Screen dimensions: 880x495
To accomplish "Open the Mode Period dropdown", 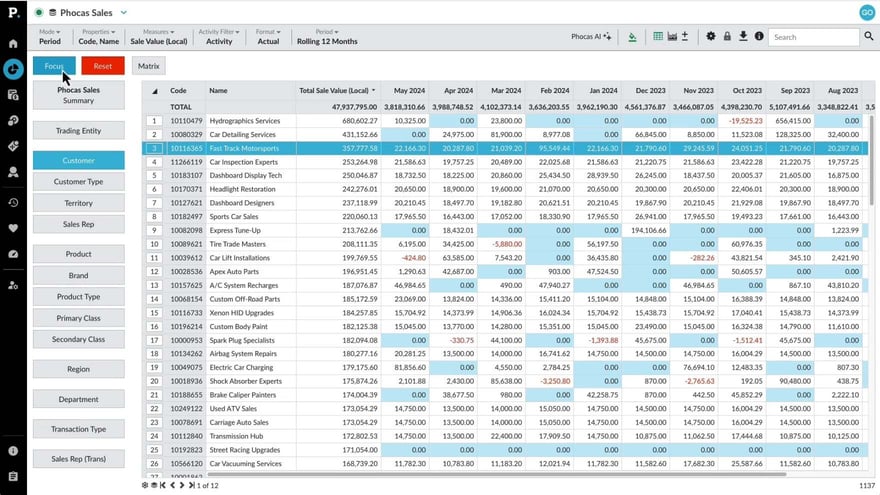I will [49, 37].
